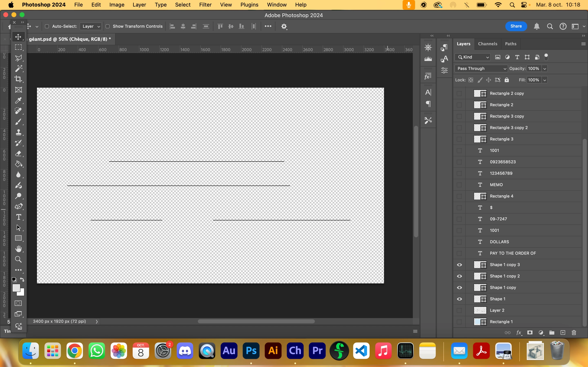Open the Filter menu
The width and height of the screenshot is (588, 367).
click(205, 5)
